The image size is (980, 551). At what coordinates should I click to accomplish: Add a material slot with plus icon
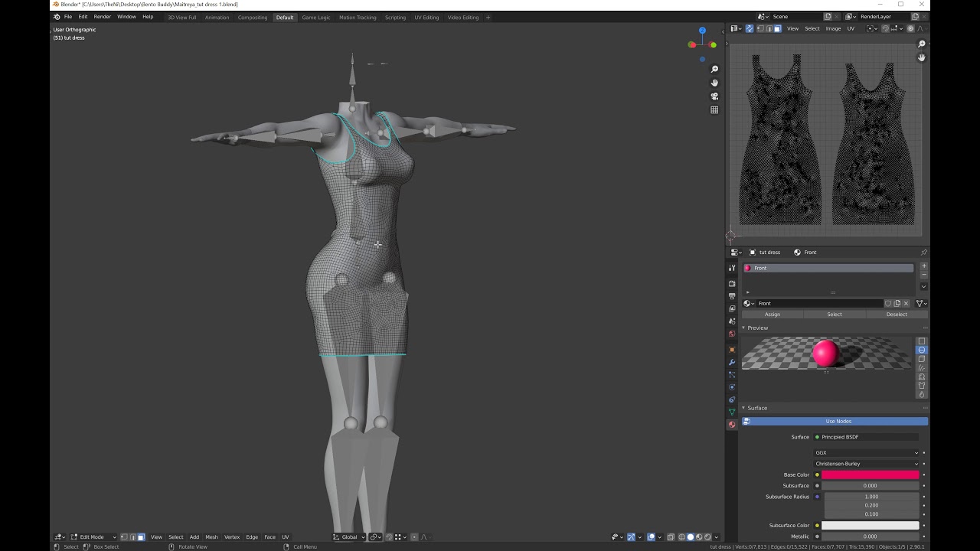[x=924, y=266]
